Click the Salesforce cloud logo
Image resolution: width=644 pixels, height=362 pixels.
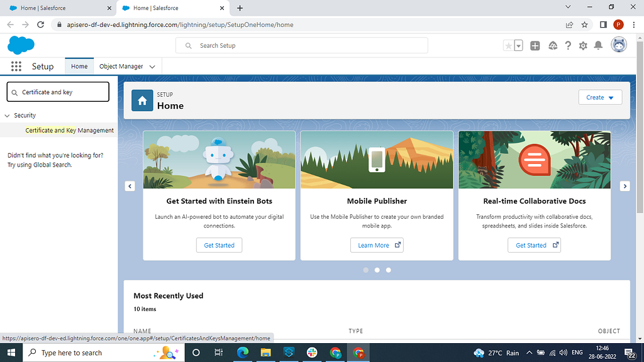21,45
